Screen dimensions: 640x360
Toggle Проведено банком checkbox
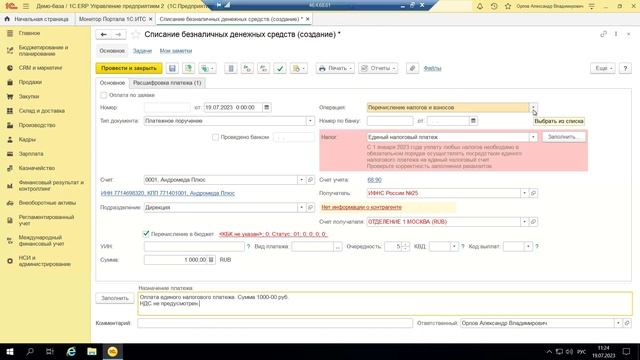[215, 137]
